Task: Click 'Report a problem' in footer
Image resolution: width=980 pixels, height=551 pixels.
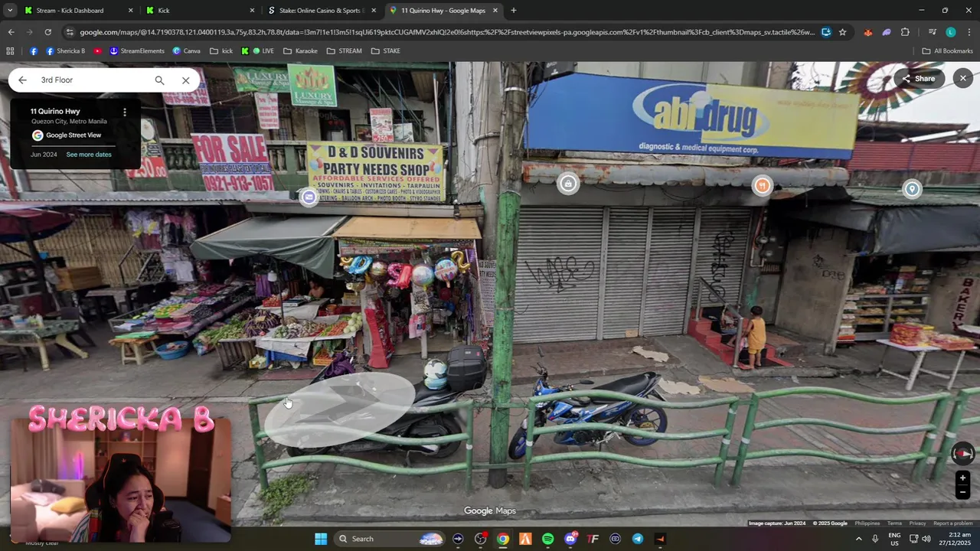Action: (x=952, y=523)
